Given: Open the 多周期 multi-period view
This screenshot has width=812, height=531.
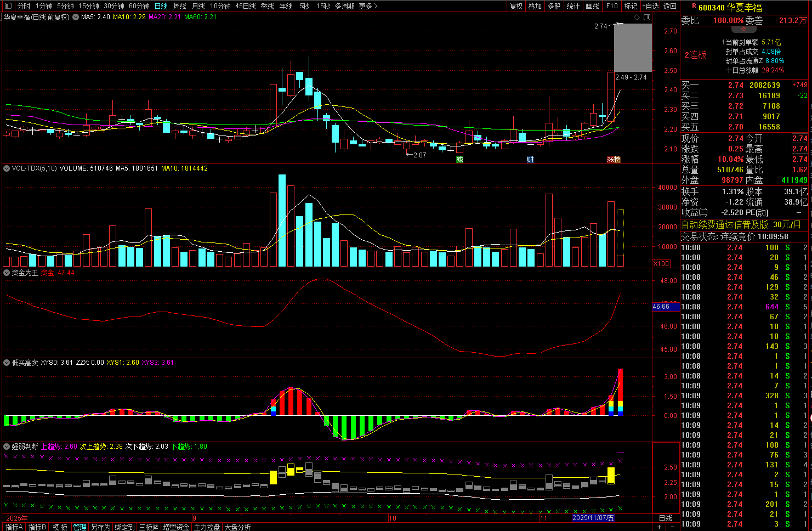Looking at the screenshot, I should point(344,6).
